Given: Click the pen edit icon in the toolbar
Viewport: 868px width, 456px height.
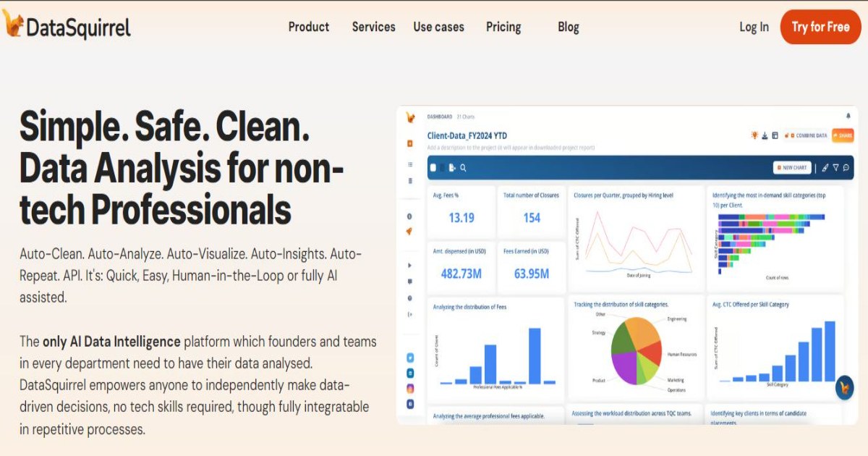Looking at the screenshot, I should tap(825, 168).
